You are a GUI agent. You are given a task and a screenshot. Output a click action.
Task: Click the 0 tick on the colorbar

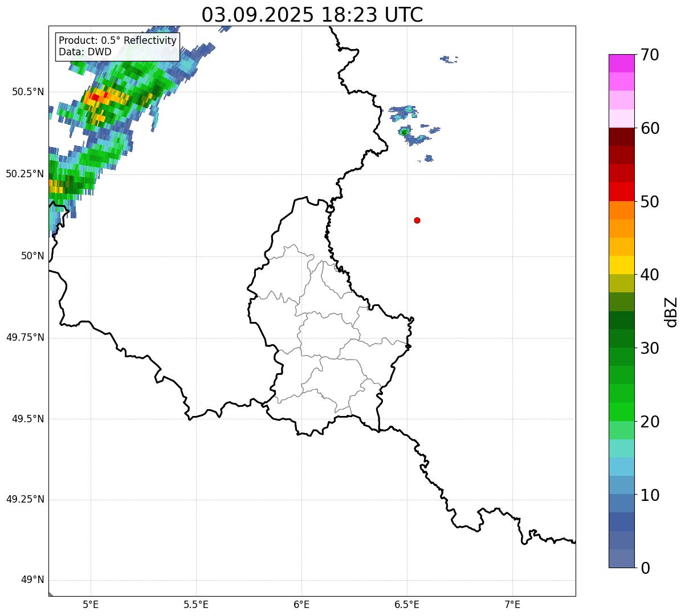(x=645, y=568)
